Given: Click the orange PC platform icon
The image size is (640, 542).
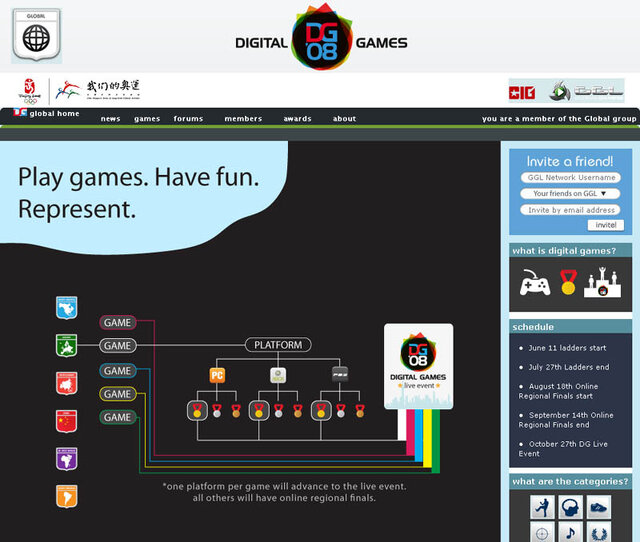Looking at the screenshot, I should [x=217, y=375].
